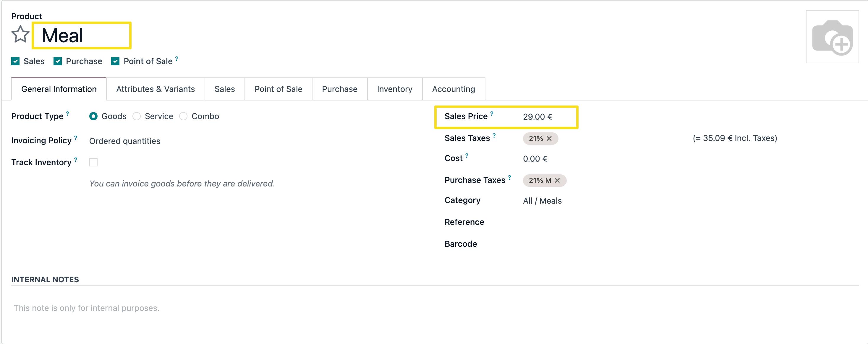Switch to the Attributes & Variants tab
This screenshot has height=344, width=868.
(155, 89)
